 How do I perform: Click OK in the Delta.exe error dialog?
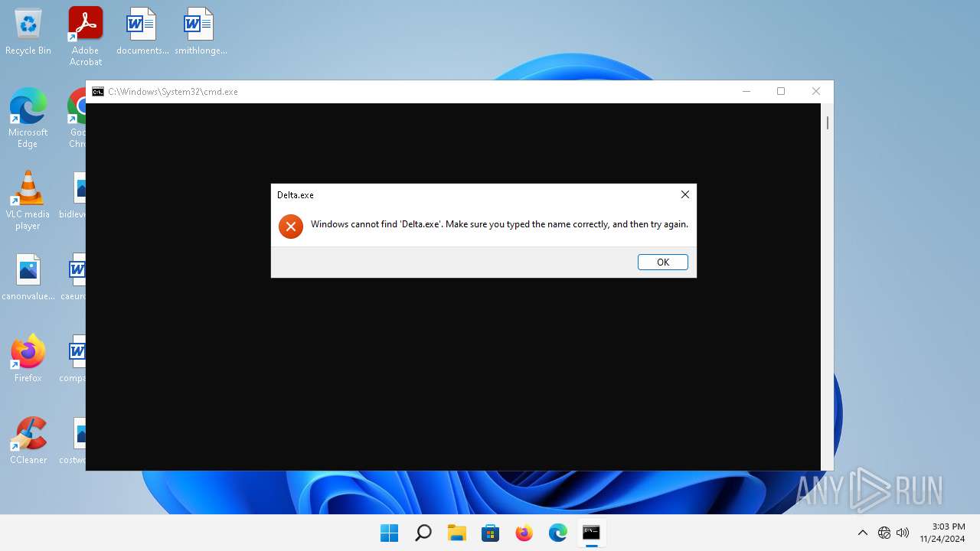coord(663,262)
